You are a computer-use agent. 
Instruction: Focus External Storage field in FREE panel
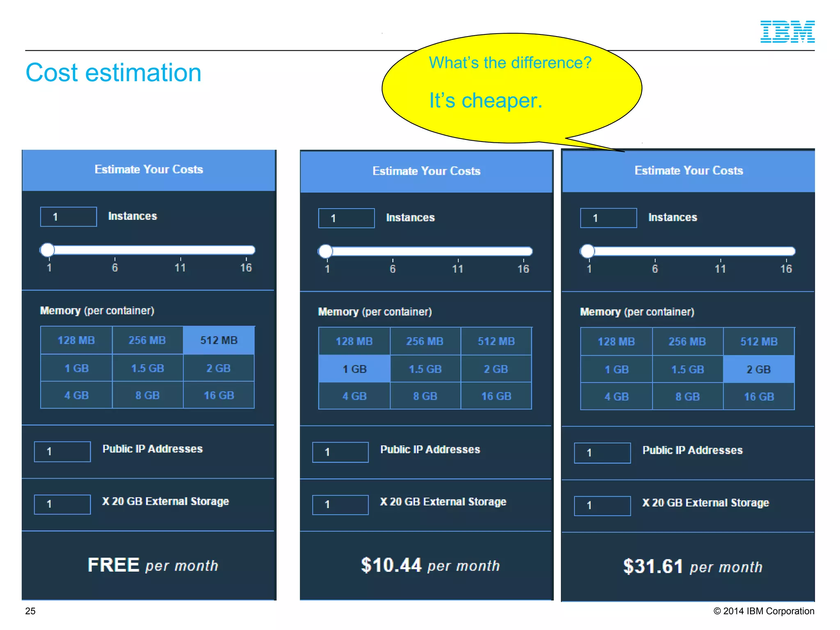point(62,504)
